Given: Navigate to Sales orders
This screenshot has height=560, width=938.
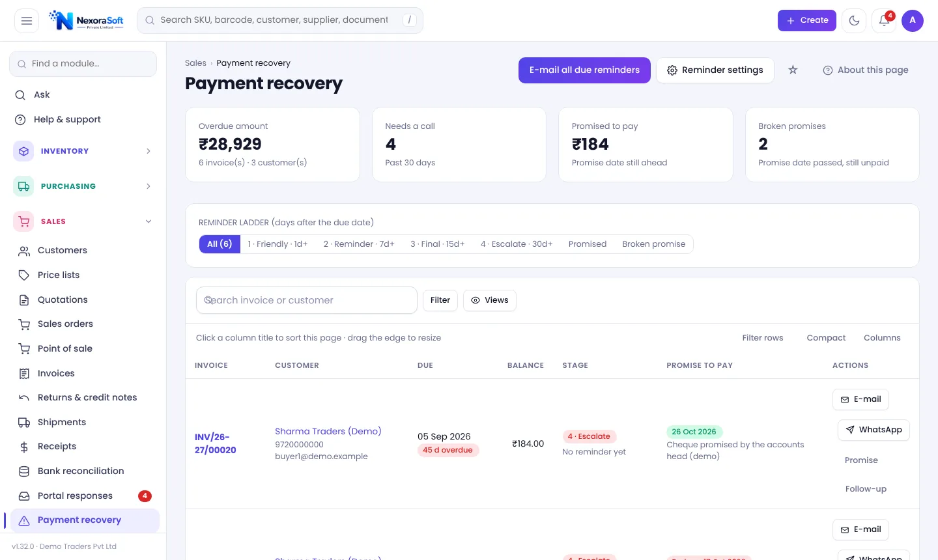Looking at the screenshot, I should click(83, 324).
